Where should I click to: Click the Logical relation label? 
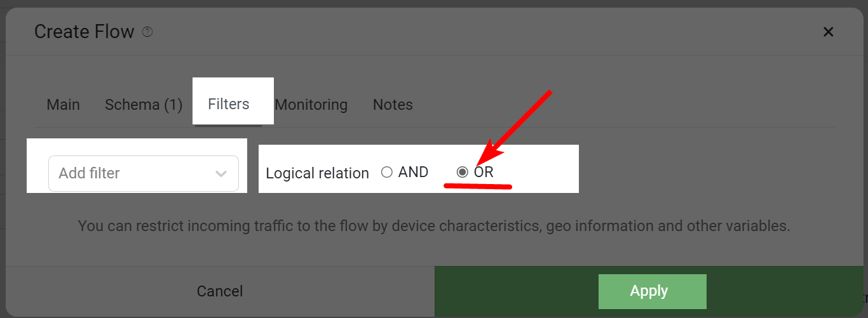pyautogui.click(x=317, y=173)
